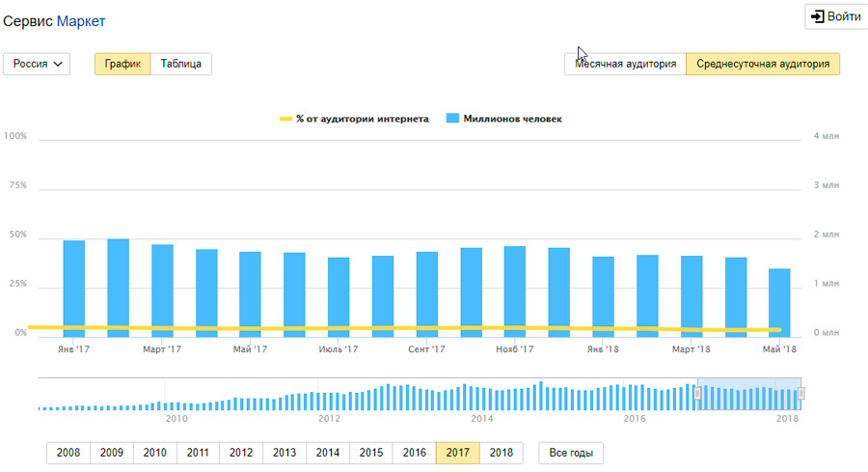Click the Нояб '17 bar in chart

(515, 291)
